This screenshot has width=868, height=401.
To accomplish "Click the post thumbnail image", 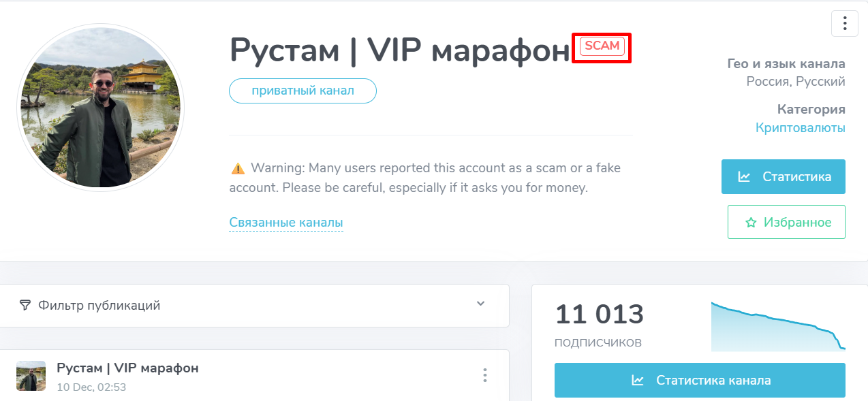I will (x=31, y=374).
